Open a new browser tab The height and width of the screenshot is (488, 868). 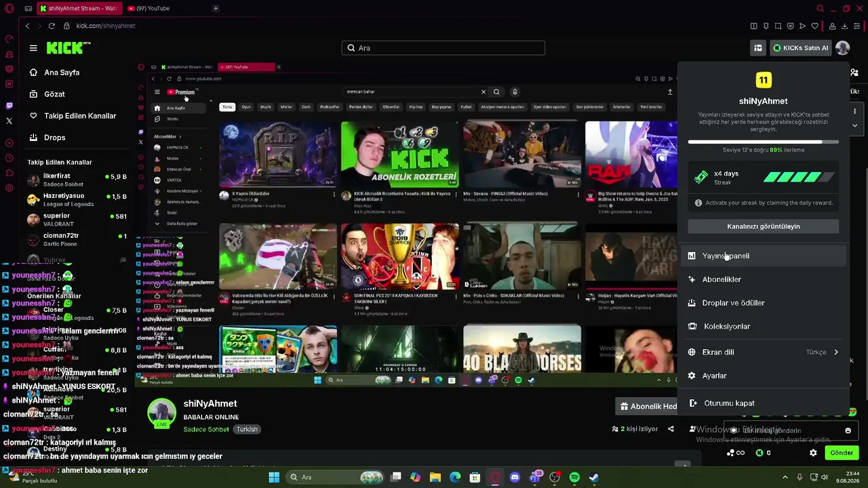[x=216, y=9]
